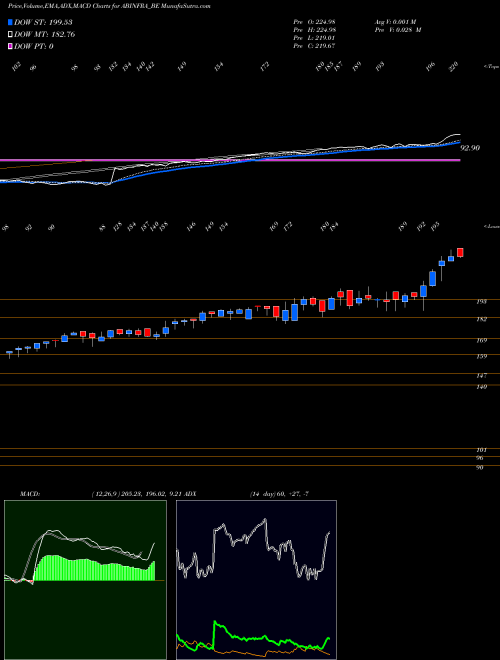Click the 182 price level label
Image resolution: width=500 pixels, height=660 pixels.
[x=482, y=319]
